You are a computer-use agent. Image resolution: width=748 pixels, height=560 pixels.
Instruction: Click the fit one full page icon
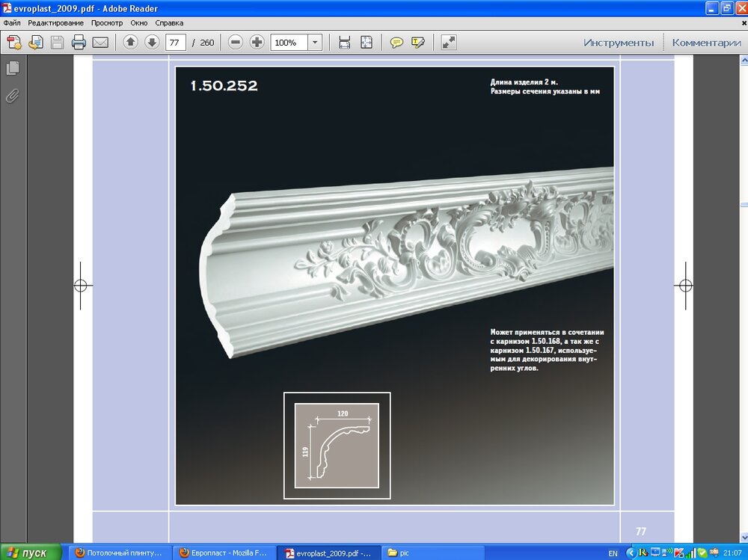tap(367, 43)
